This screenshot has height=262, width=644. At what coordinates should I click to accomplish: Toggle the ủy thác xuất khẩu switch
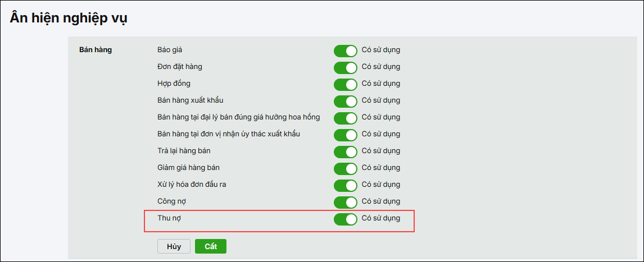click(346, 135)
